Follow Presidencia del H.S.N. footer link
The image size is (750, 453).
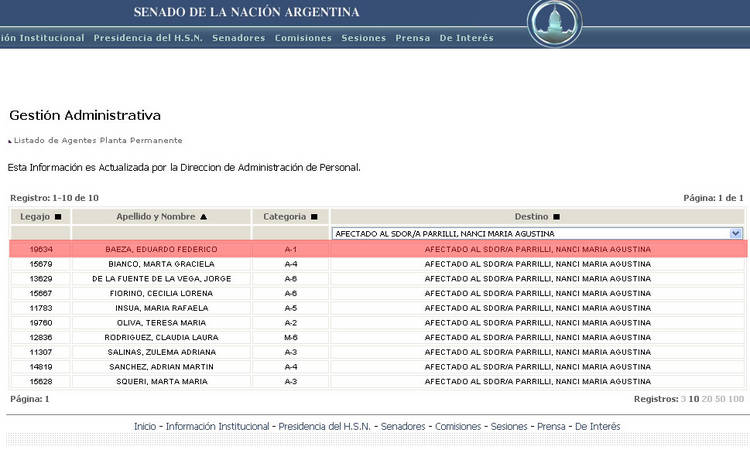coord(324,426)
